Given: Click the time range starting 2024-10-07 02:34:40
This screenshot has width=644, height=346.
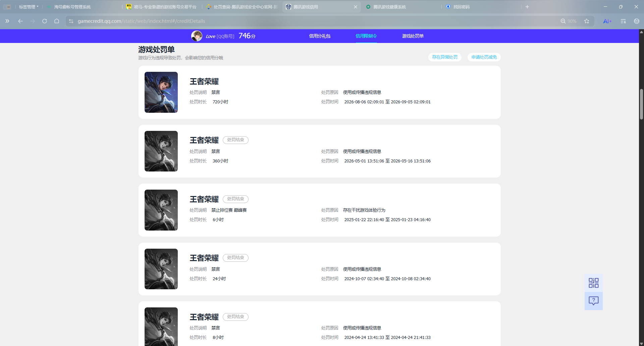Looking at the screenshot, I should click(387, 279).
